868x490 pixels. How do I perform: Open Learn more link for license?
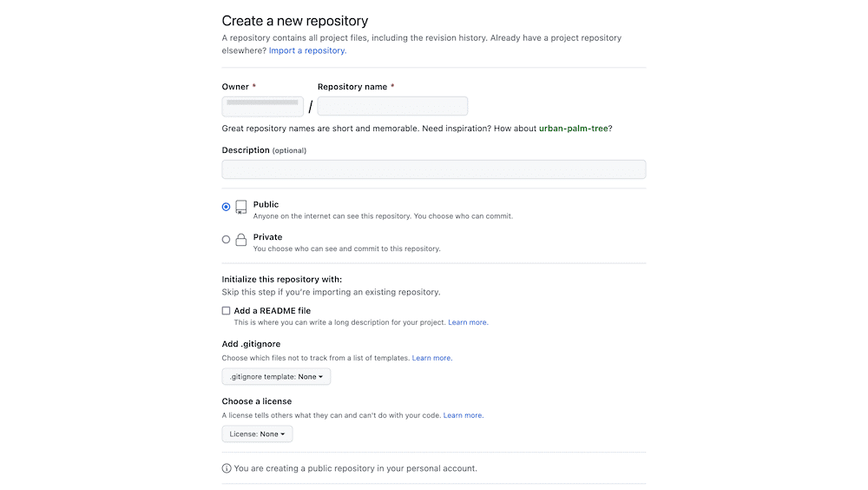pos(463,415)
